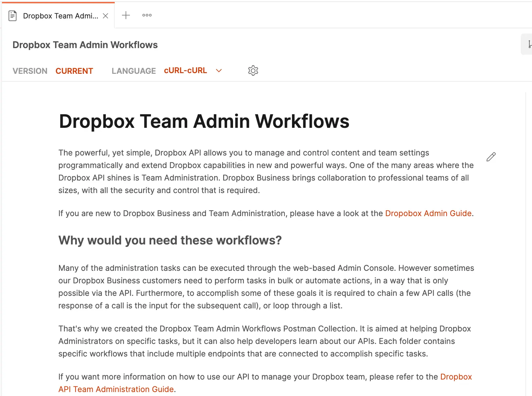Click paragraph starting 'Many of the administration tasks'
Screen dimensions: 532x396
pyautogui.click(x=266, y=287)
